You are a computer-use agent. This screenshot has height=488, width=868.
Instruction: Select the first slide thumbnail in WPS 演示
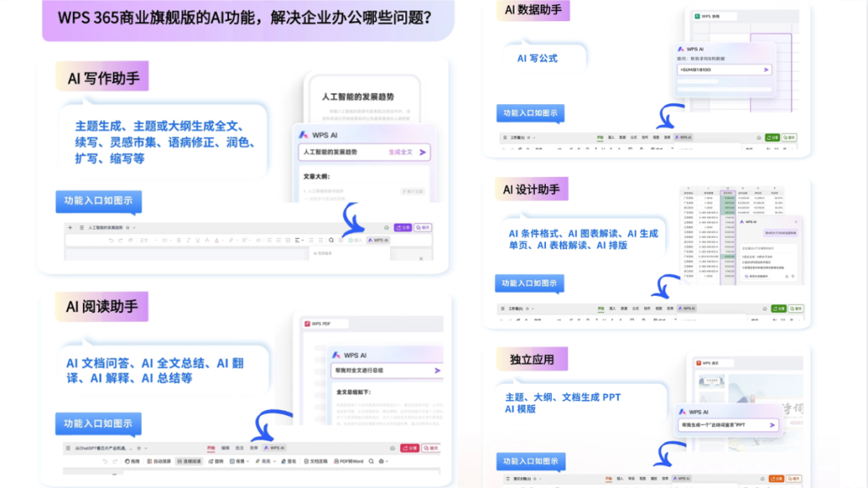click(712, 381)
